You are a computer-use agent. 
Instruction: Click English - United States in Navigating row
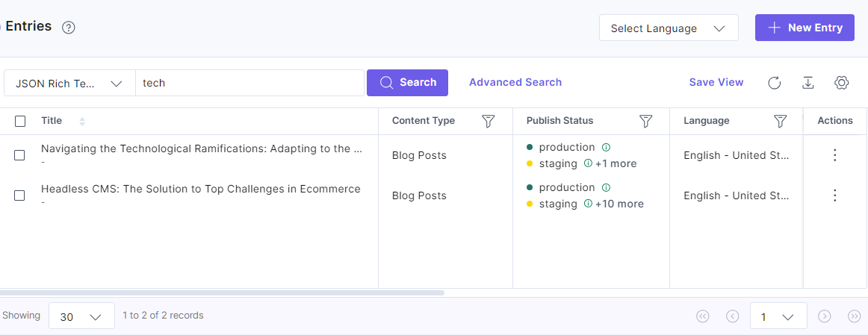click(737, 155)
